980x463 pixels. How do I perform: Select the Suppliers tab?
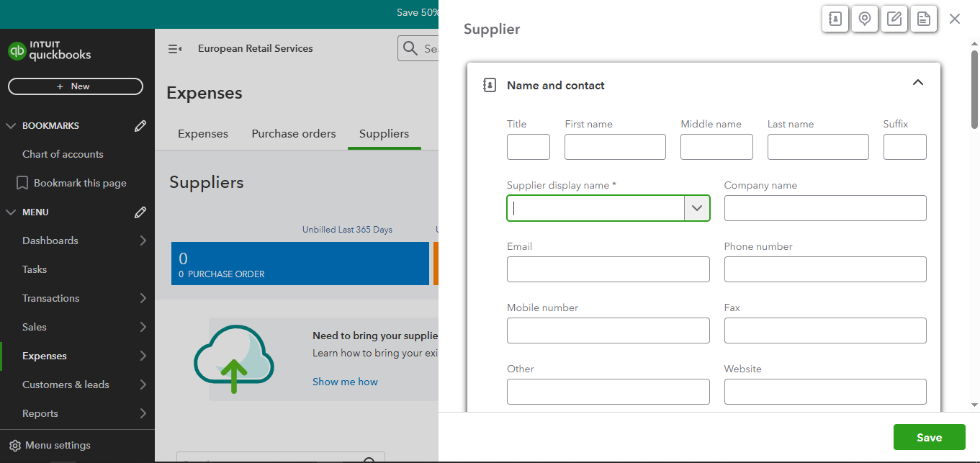pos(384,134)
